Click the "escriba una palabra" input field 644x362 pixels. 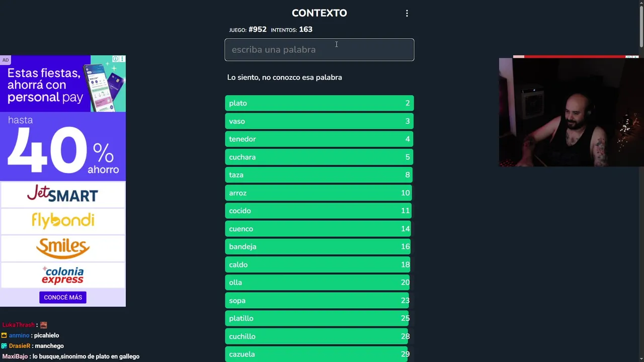point(319,50)
